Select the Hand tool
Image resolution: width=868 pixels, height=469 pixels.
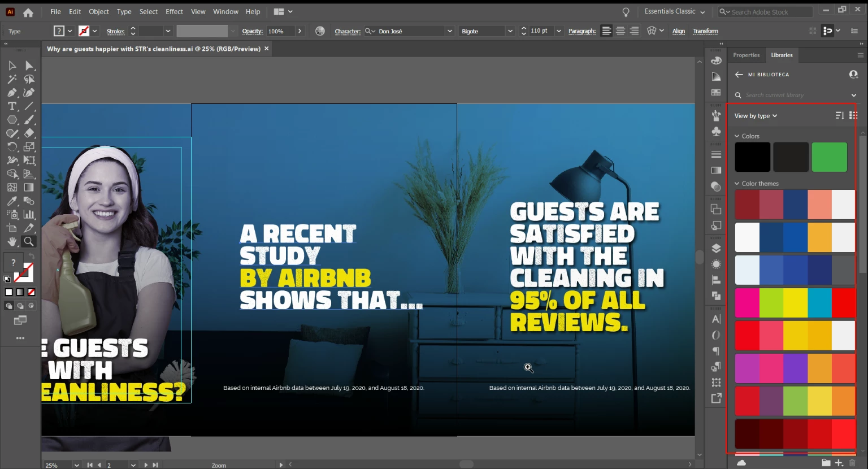[12, 242]
